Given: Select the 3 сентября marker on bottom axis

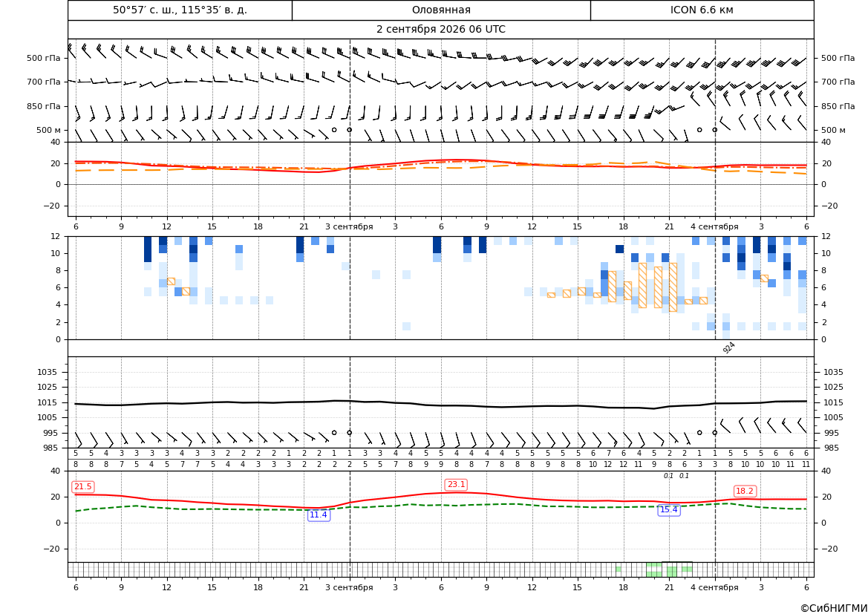Looking at the screenshot, I should point(349,587).
